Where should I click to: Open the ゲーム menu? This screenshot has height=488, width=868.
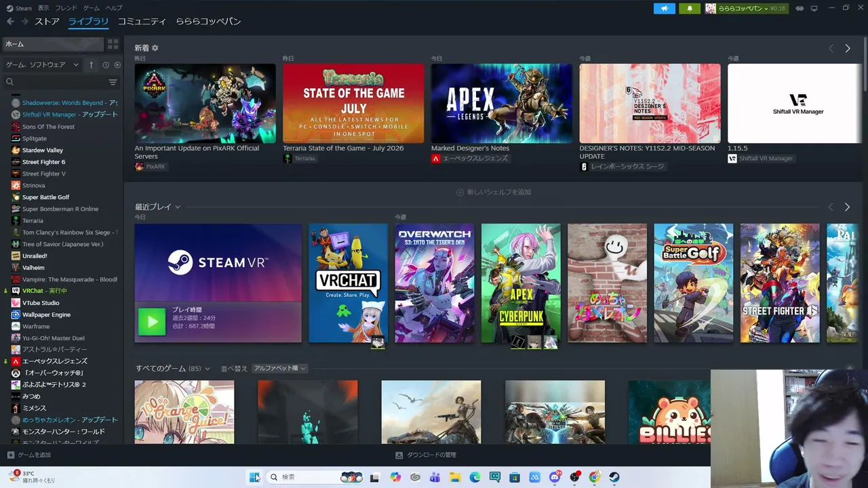[92, 8]
